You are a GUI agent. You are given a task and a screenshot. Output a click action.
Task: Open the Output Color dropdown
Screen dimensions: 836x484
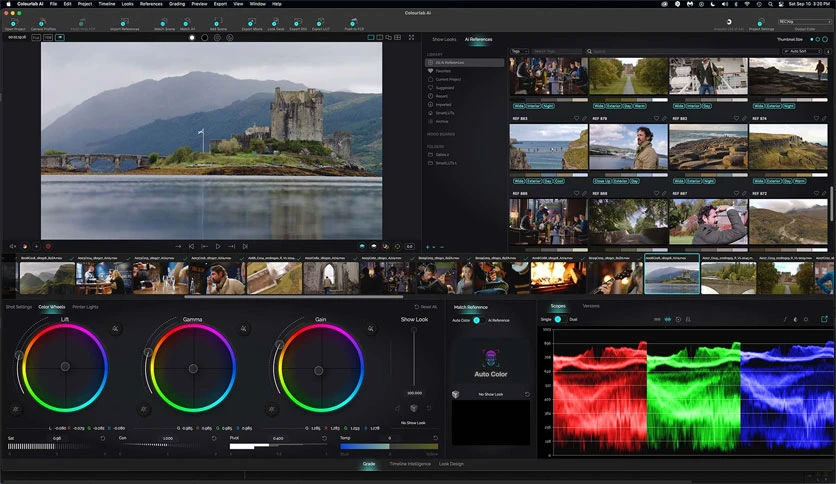click(804, 22)
